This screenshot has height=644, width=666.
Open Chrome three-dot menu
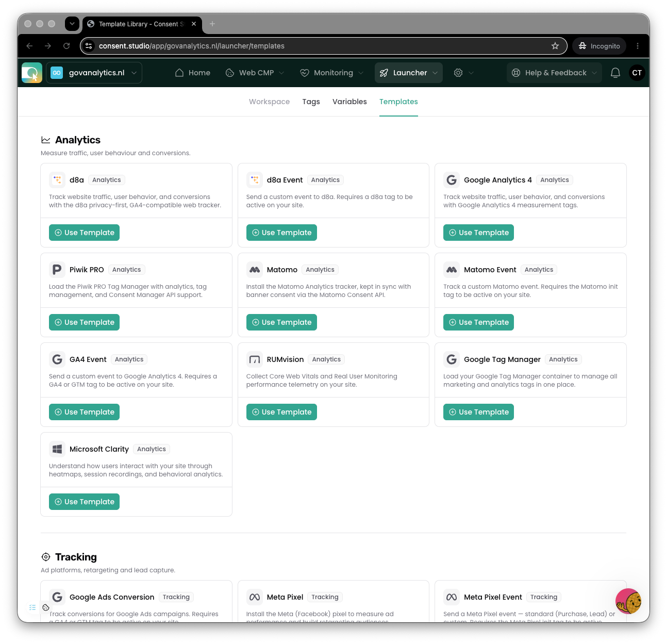click(x=638, y=46)
